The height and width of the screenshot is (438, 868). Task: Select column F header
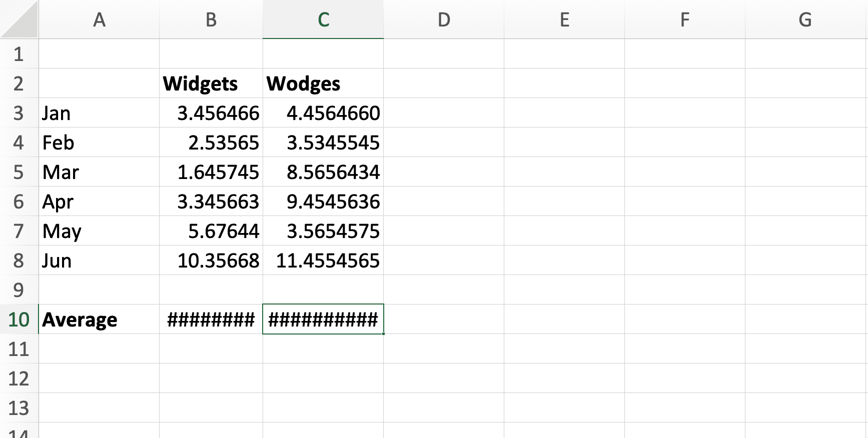click(685, 19)
